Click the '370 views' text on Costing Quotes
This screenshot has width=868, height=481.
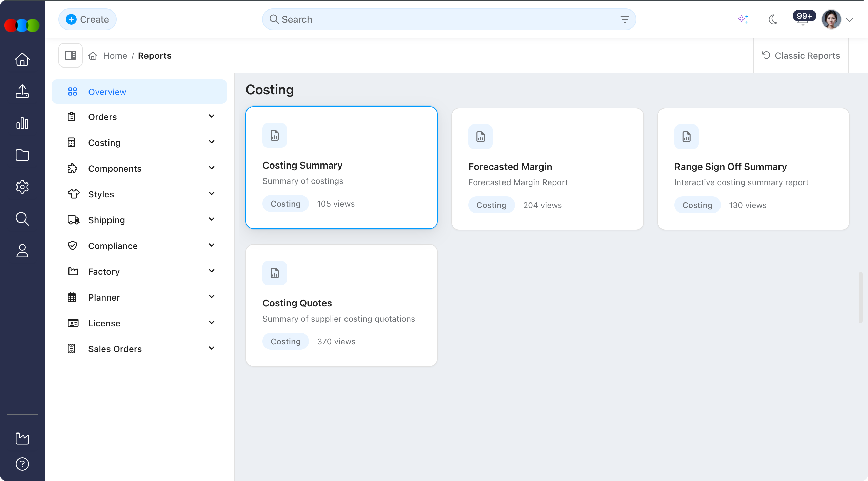coord(336,341)
